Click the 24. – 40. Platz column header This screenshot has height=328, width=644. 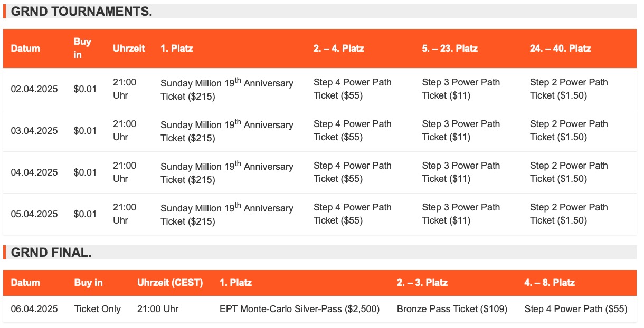tap(560, 49)
